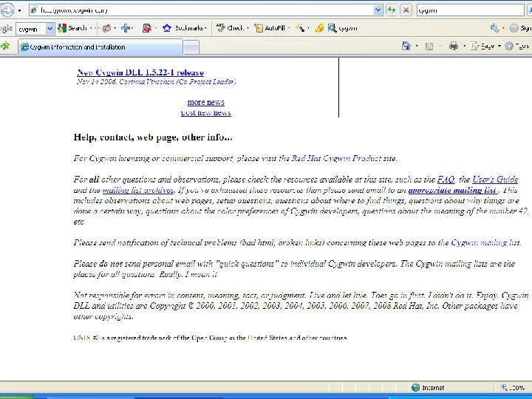
Task: Click the UNIX registered trademark footer text
Action: pyautogui.click(x=210, y=338)
